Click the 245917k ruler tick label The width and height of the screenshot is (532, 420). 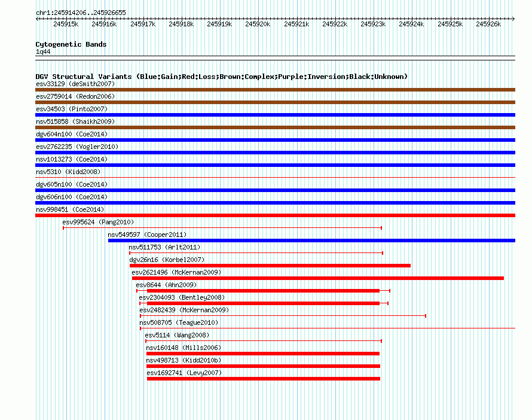143,24
